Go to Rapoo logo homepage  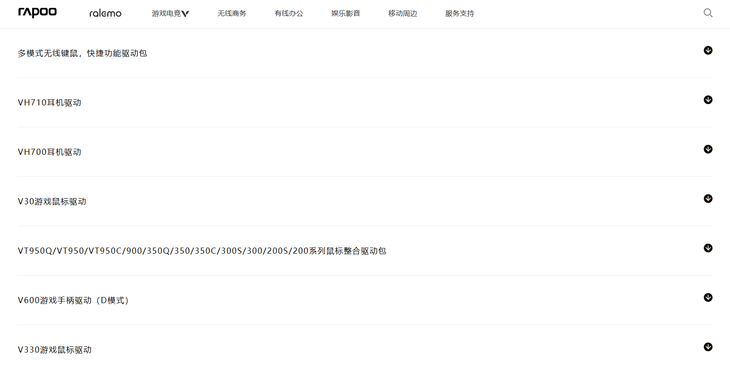click(x=37, y=13)
